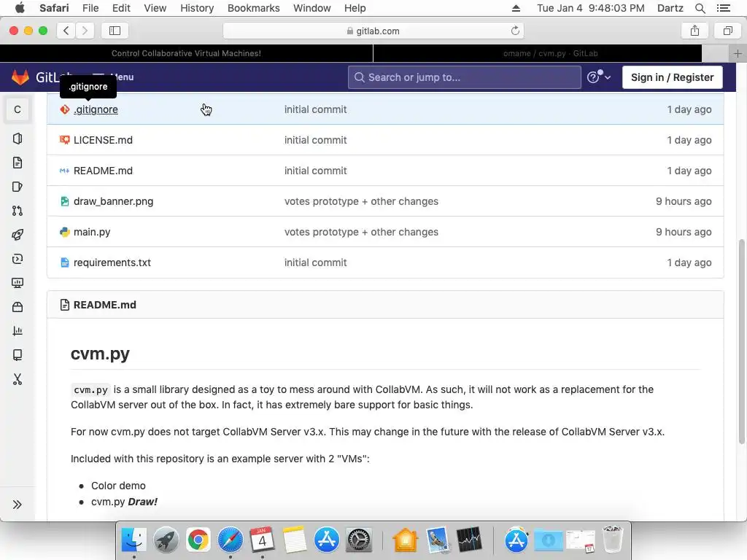The image size is (747, 560).
Task: Click the eject icon in menu bar
Action: [516, 8]
